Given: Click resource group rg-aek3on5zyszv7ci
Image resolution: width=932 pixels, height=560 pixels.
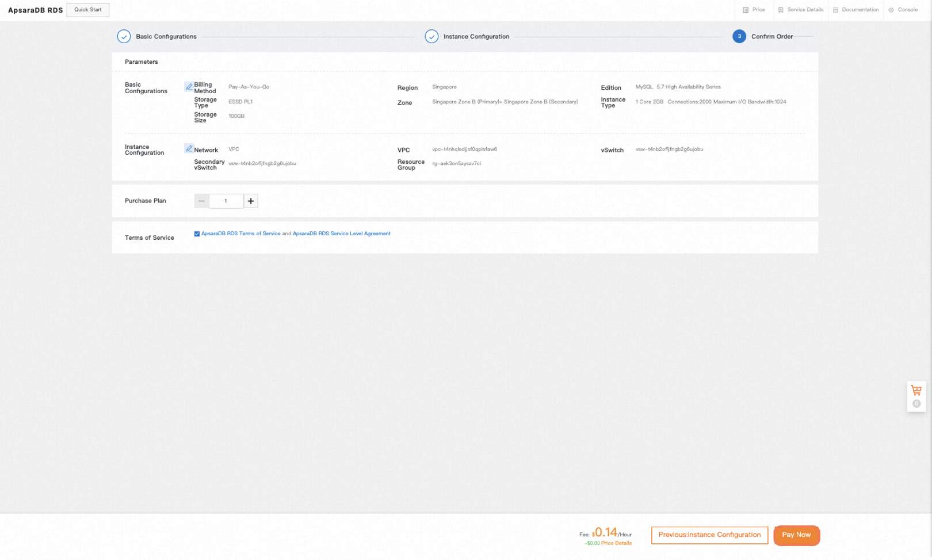Looking at the screenshot, I should pos(456,163).
